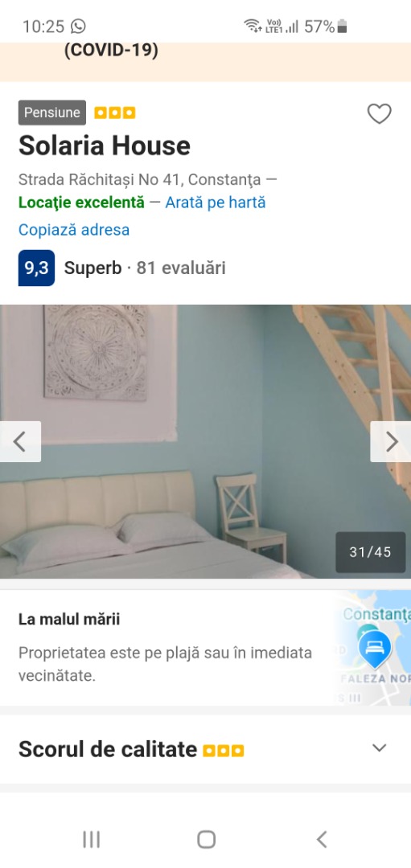This screenshot has width=411, height=868.
Task: Go back with the Android back arrow
Action: coord(321,839)
